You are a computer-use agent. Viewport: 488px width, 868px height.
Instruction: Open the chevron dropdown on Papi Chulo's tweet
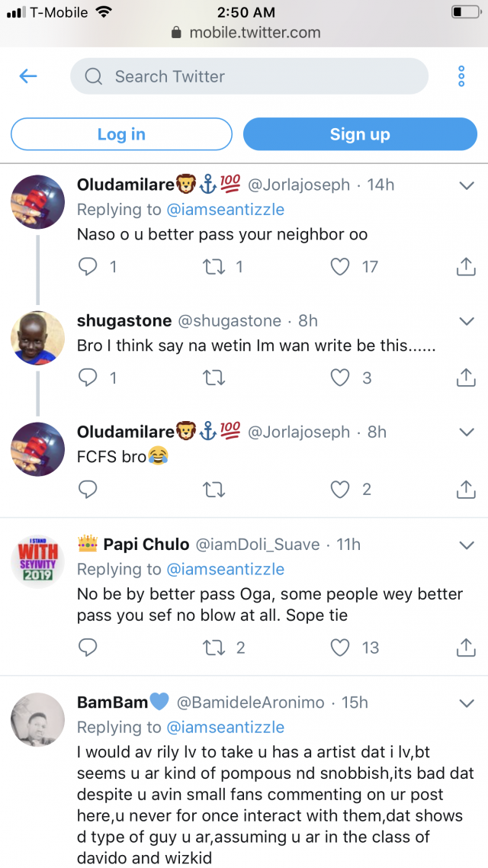(466, 545)
